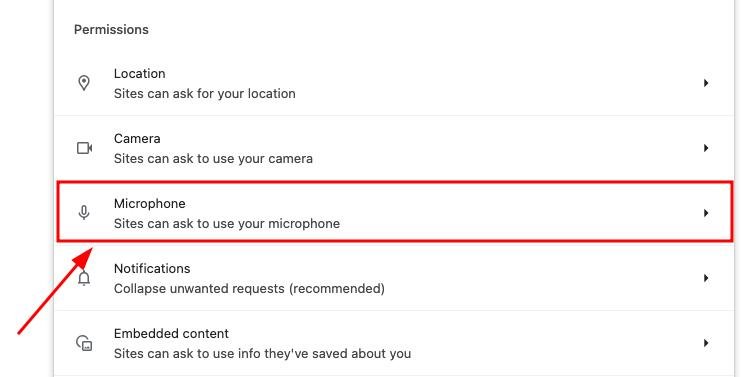Expand Notifications using its right arrow

706,278
